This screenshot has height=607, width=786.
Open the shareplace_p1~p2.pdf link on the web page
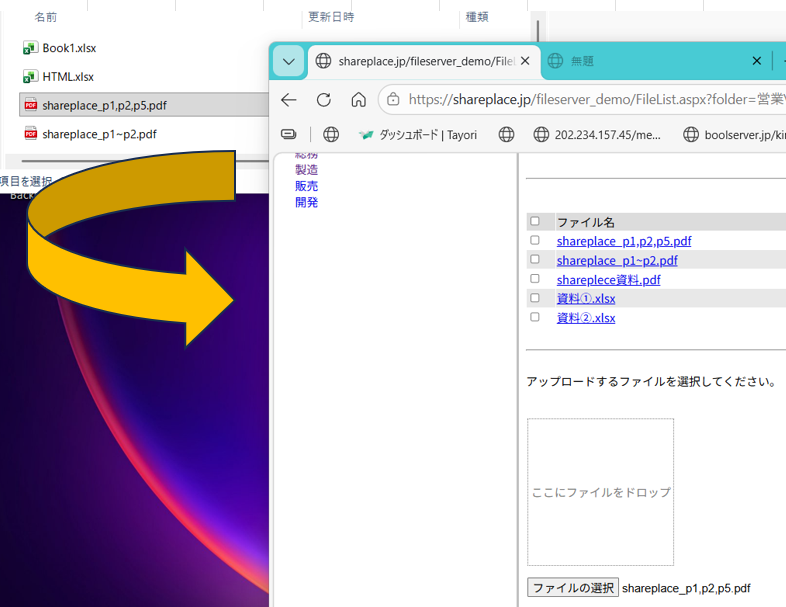click(617, 261)
